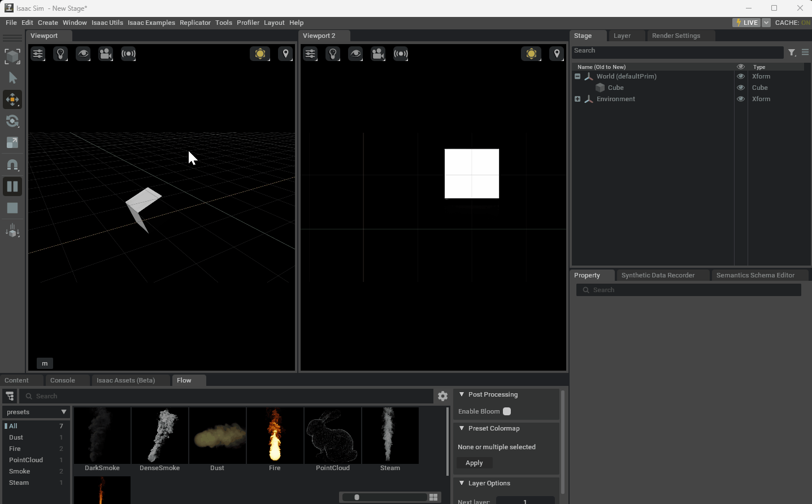
Task: Select the Rotate tool in left toolbar
Action: (x=12, y=121)
